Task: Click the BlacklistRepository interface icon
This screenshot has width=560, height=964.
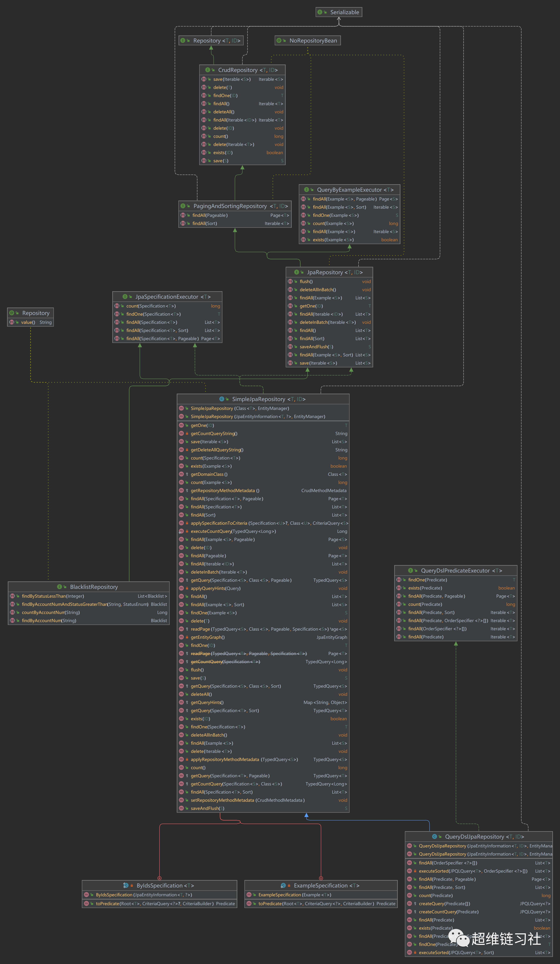Action: point(59,587)
